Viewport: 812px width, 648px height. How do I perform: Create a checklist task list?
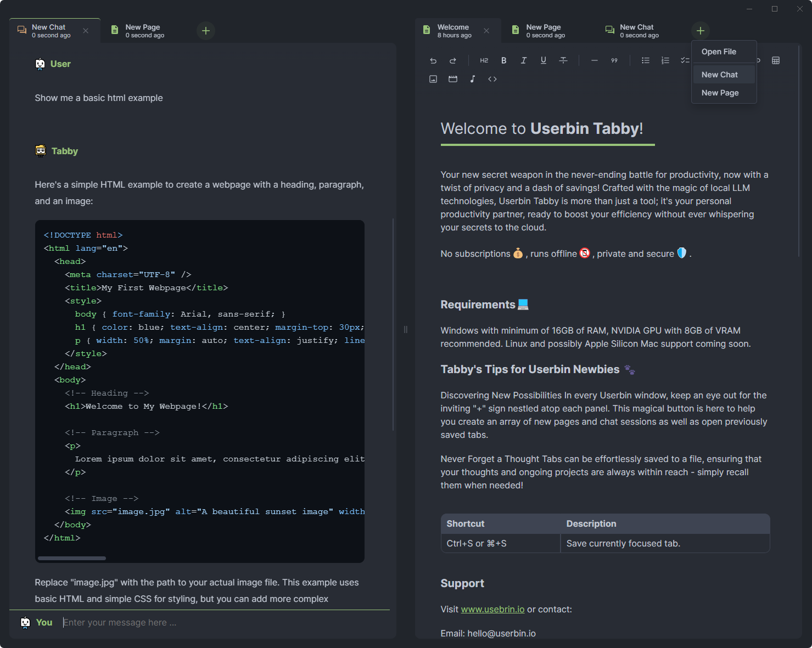(x=685, y=60)
